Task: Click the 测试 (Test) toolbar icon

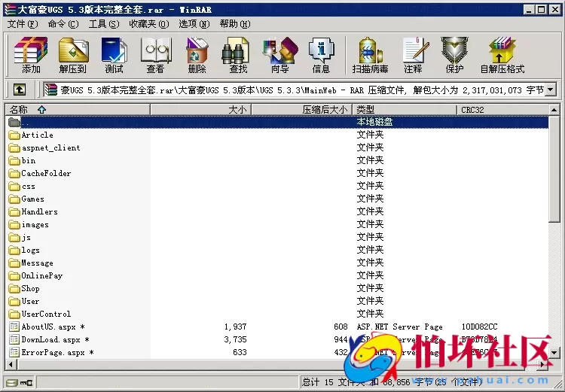Action: (115, 55)
